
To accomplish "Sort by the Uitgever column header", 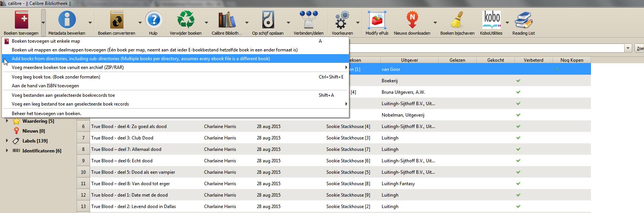I will [x=409, y=60].
